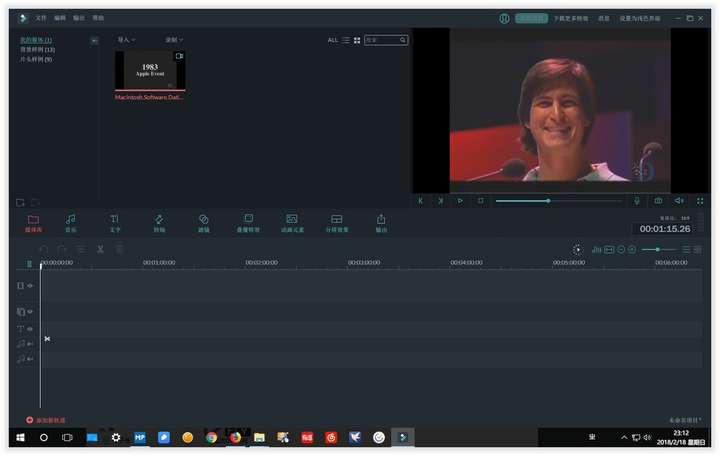Screen dimensions: 720x456
Task: Switch media library to list view
Action: click(346, 40)
